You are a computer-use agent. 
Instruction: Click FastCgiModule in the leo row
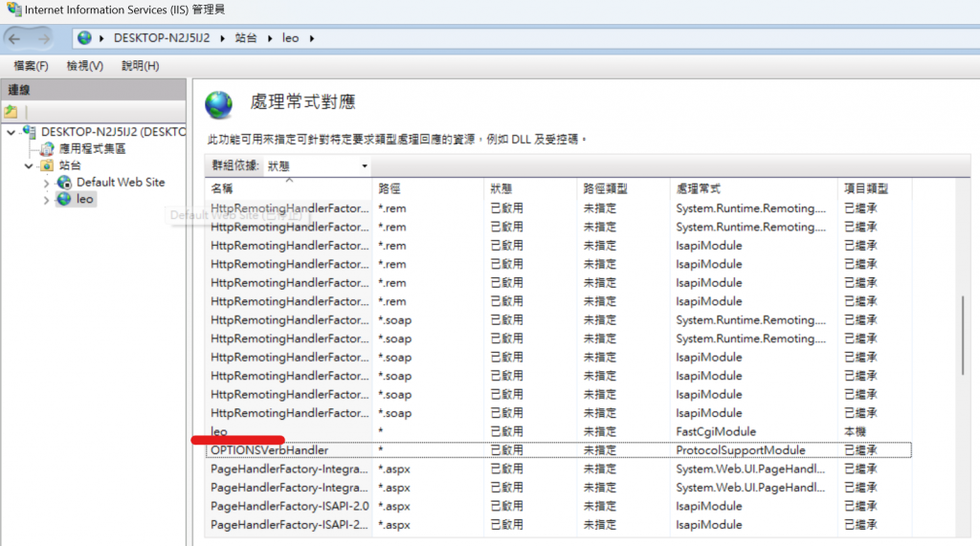click(716, 431)
